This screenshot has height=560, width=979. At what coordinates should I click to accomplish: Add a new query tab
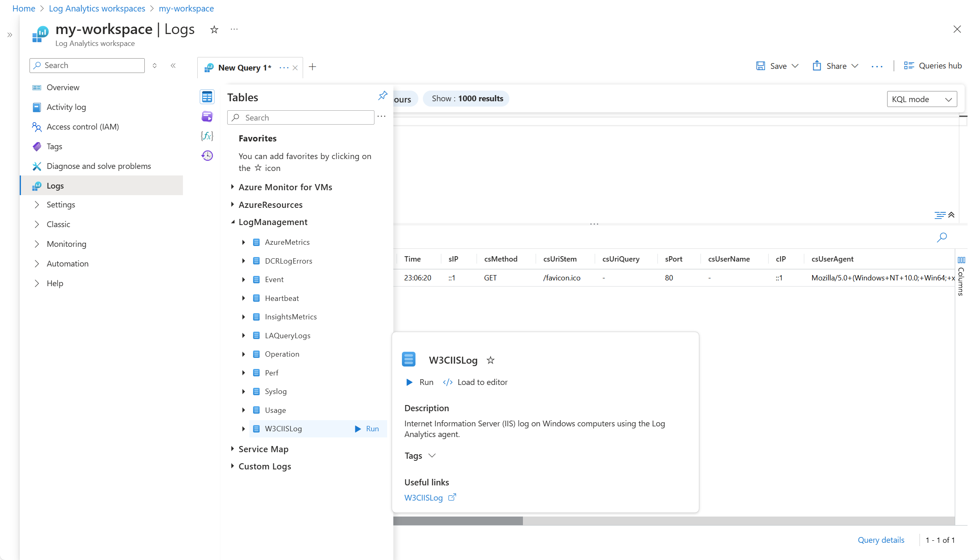click(x=313, y=67)
